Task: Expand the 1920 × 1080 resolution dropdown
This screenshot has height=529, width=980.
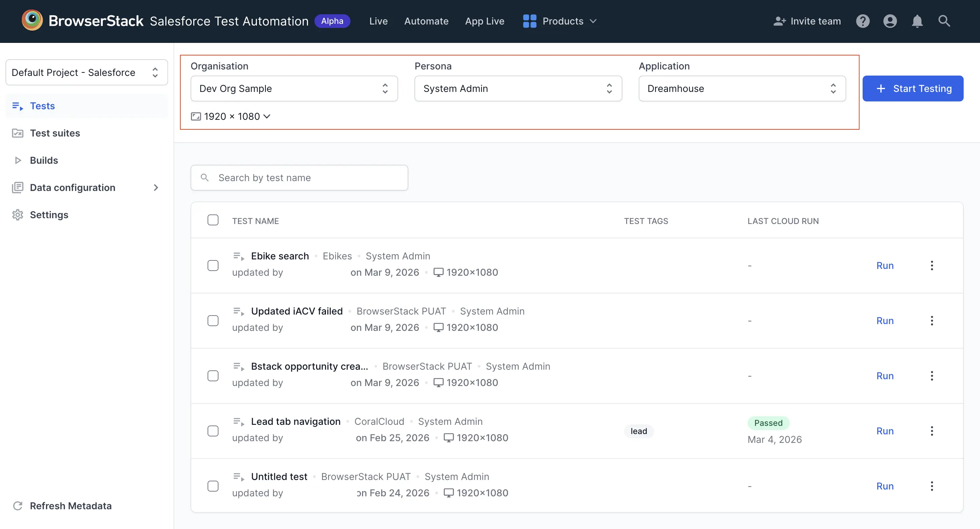Action: (x=230, y=116)
